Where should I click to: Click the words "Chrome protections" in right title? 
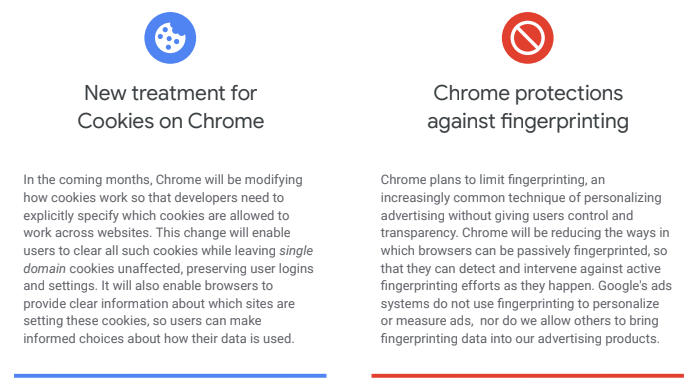[x=528, y=93]
